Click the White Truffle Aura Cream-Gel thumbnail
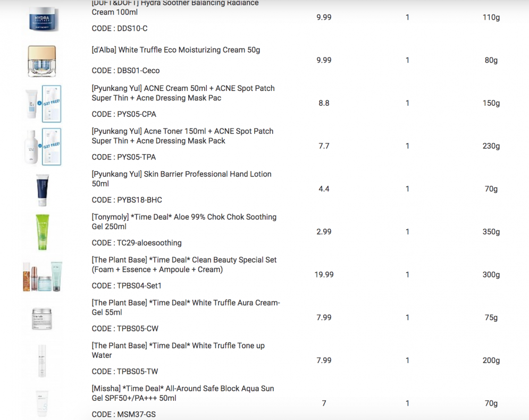Screen dimensions: 529x420 click(42, 318)
